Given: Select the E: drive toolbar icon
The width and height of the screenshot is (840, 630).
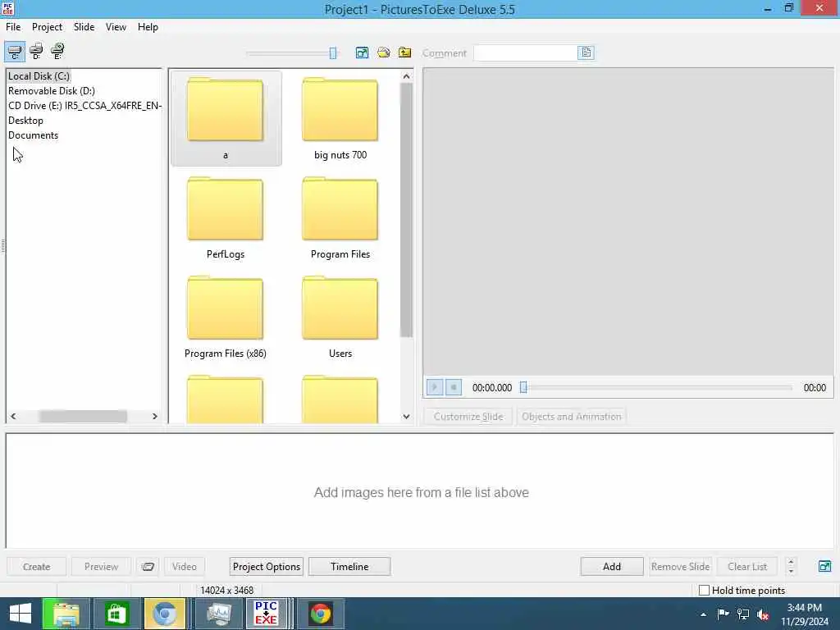Looking at the screenshot, I should click(x=57, y=52).
